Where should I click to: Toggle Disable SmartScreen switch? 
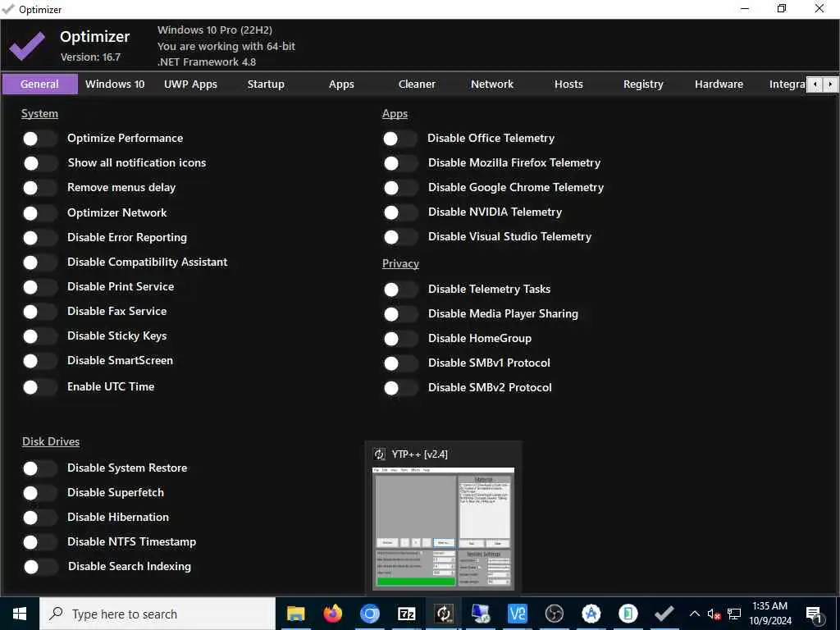[x=39, y=361]
